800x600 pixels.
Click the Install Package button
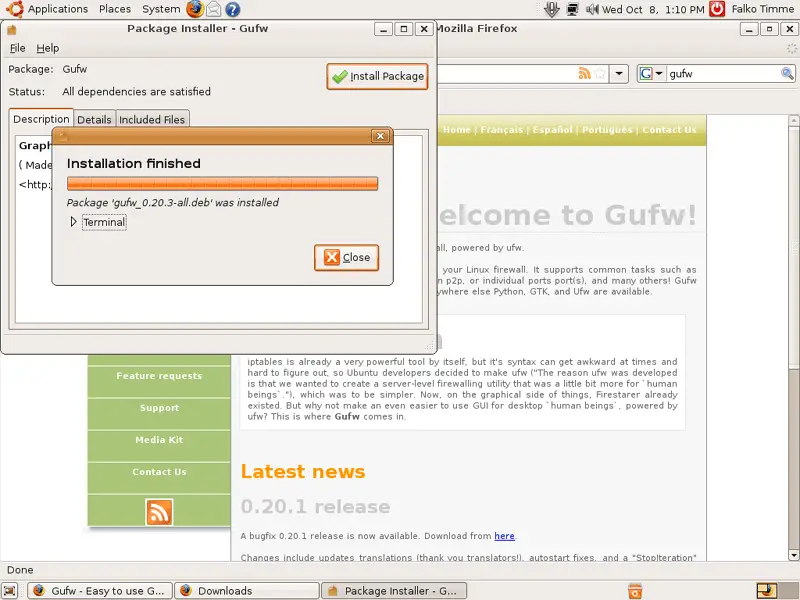(x=377, y=76)
